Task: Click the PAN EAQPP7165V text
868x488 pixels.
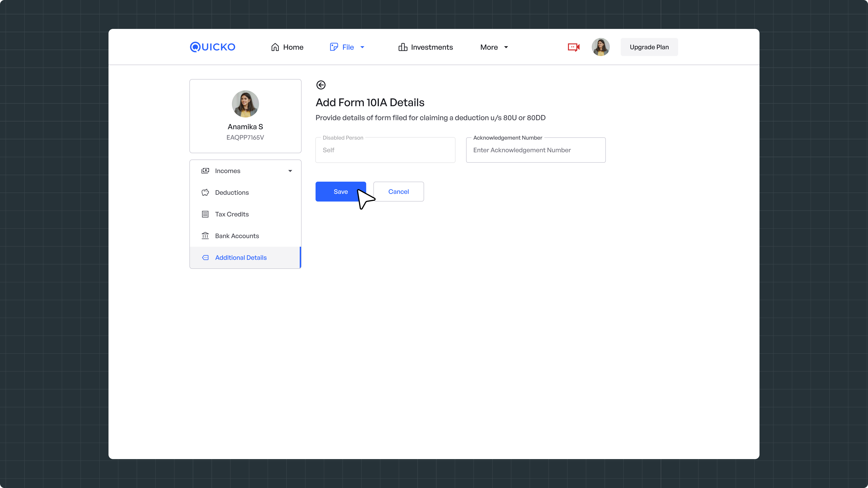Action: click(245, 137)
